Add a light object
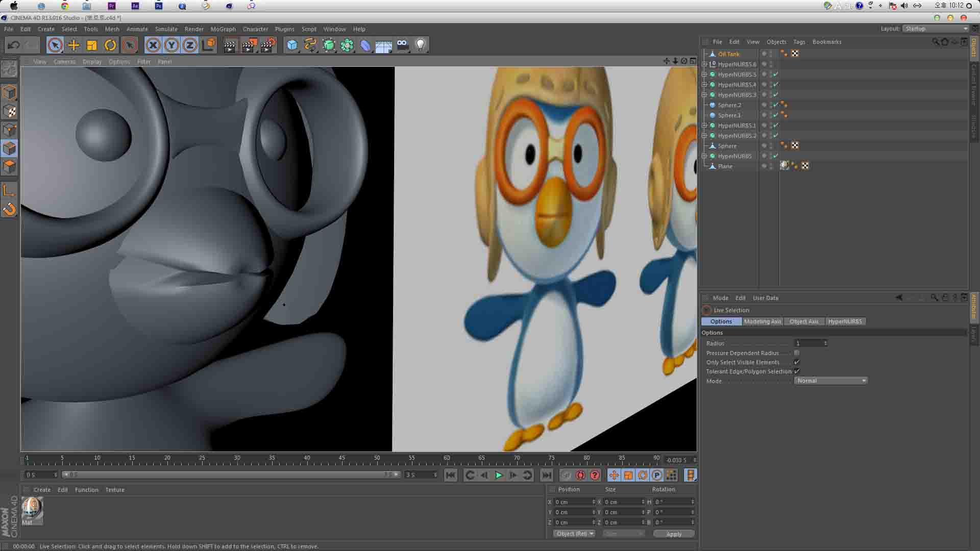This screenshot has height=551, width=980. pos(421,45)
